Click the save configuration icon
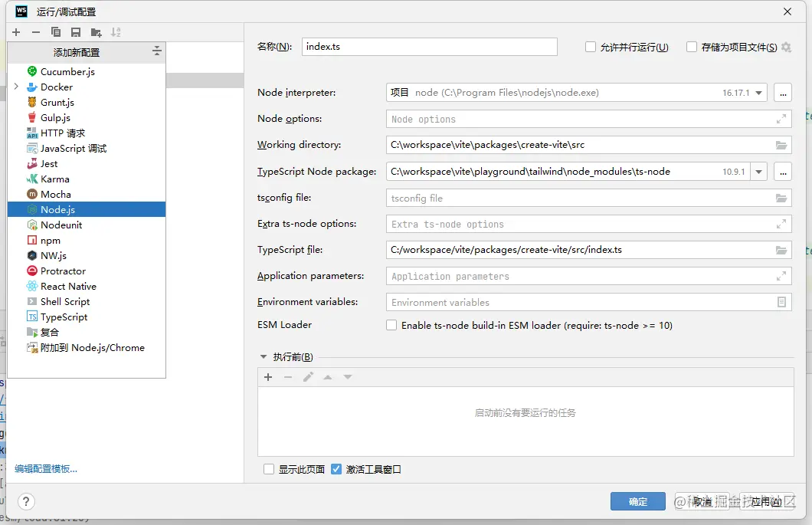This screenshot has width=812, height=525. point(76,32)
